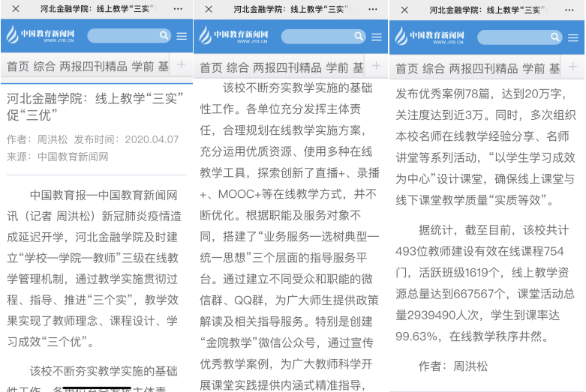The height and width of the screenshot is (392, 586).
Task: Open the hamburger menu in middle screenshot
Action: 377,37
